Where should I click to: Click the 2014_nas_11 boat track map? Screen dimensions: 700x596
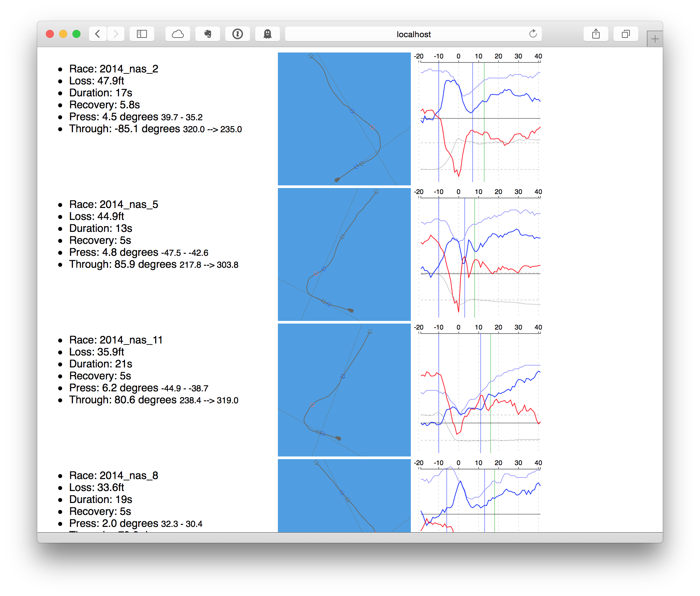(344, 390)
